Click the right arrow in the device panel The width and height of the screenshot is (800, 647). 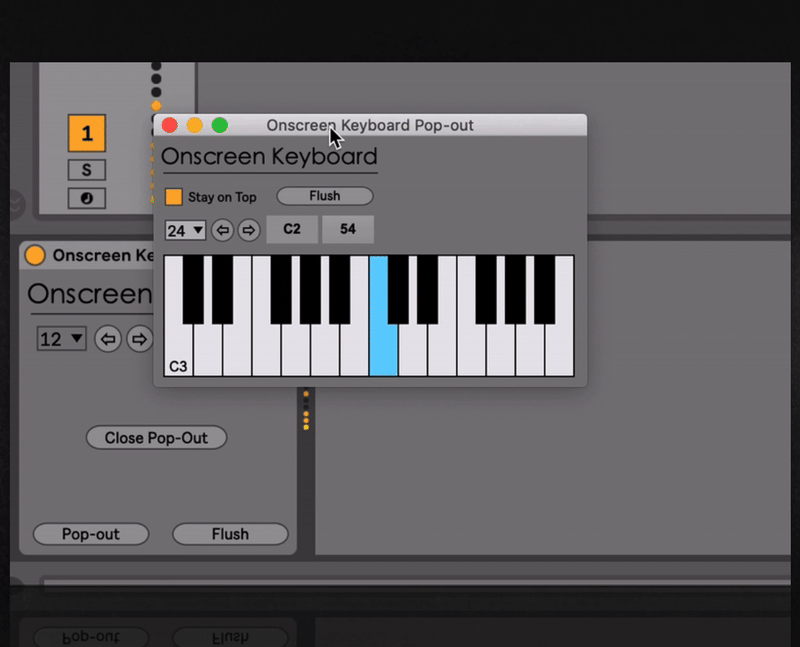click(139, 339)
